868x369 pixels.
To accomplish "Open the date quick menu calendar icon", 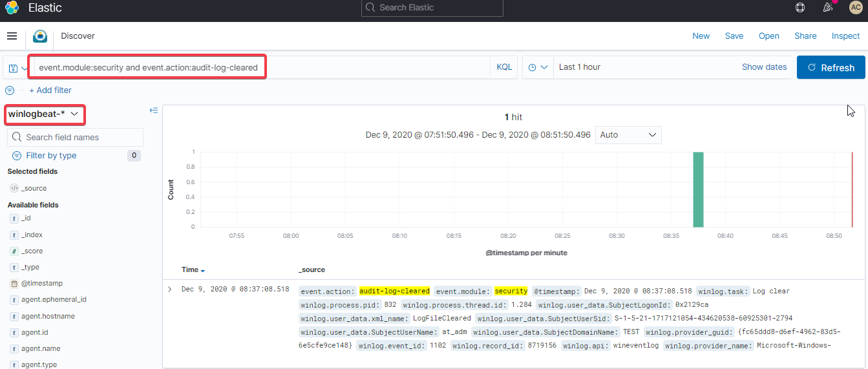I will (538, 67).
